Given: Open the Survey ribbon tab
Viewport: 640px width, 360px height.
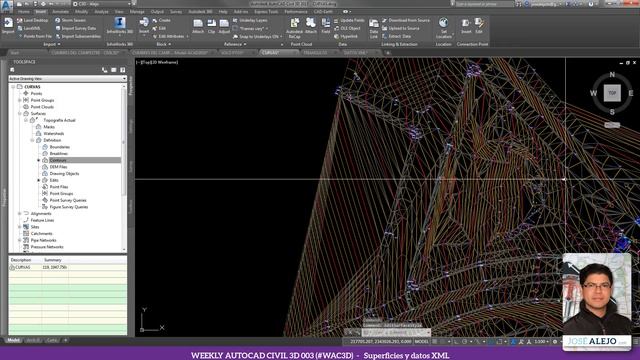Looking at the screenshot, I should pos(176,12).
